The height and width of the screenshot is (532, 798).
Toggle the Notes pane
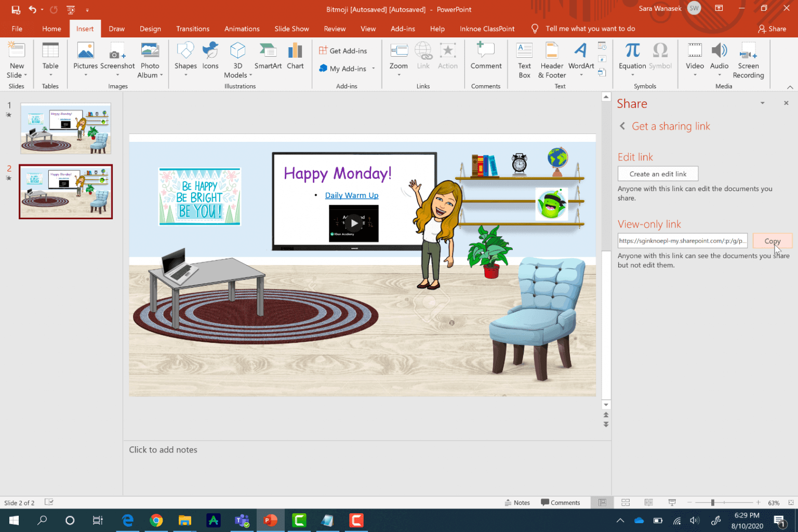pyautogui.click(x=517, y=502)
